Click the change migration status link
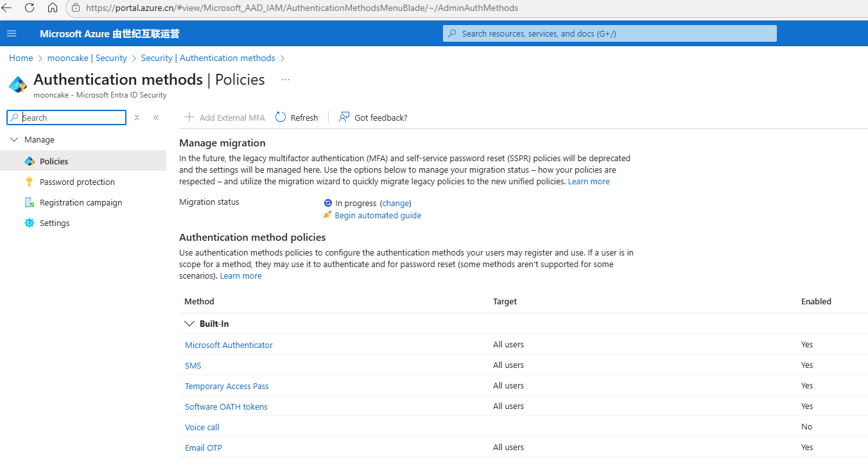 pos(395,203)
